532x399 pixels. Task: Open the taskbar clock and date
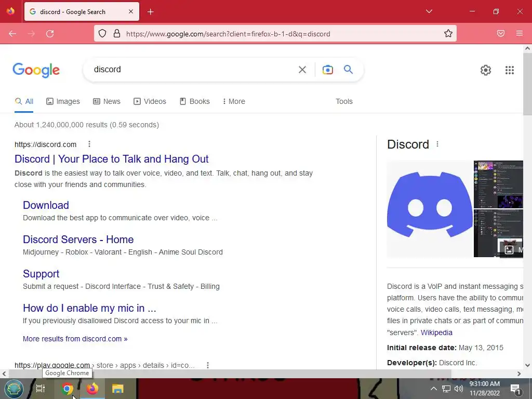pyautogui.click(x=485, y=389)
